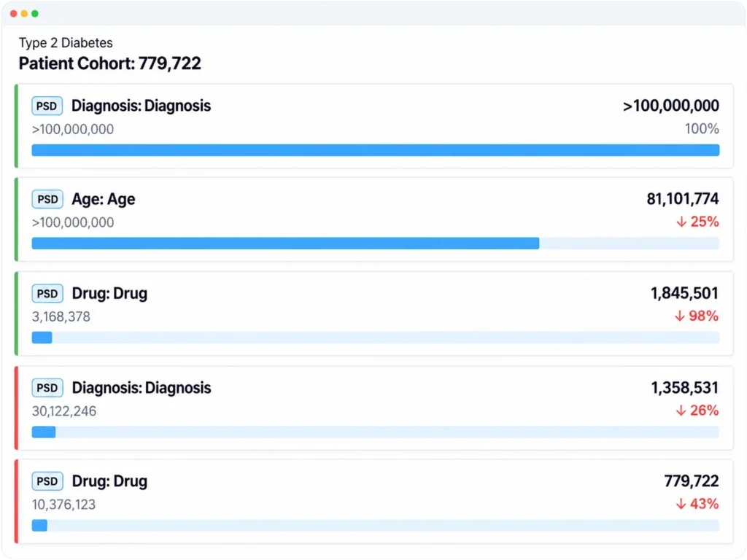Click the PSD badge in the 779,722 Drug row

pyautogui.click(x=47, y=481)
